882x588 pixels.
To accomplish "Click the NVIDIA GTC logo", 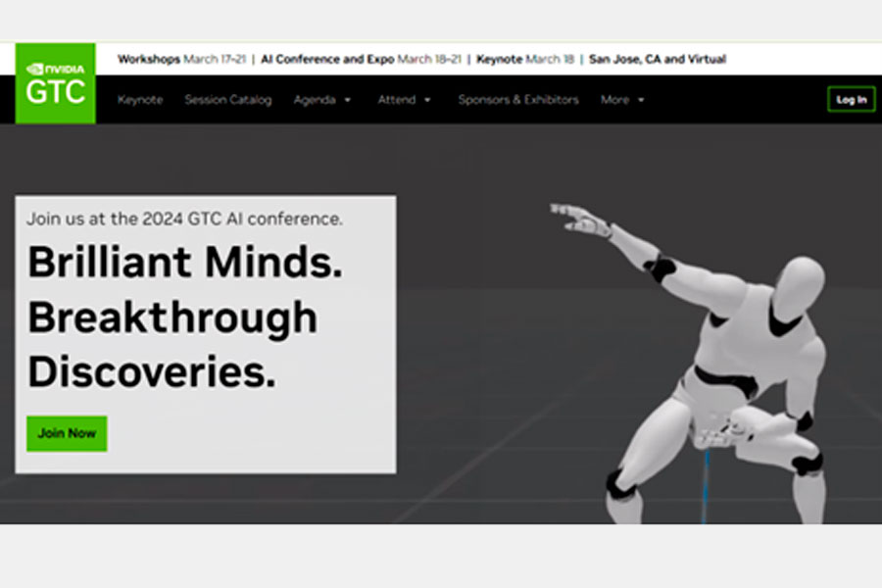I will click(55, 83).
